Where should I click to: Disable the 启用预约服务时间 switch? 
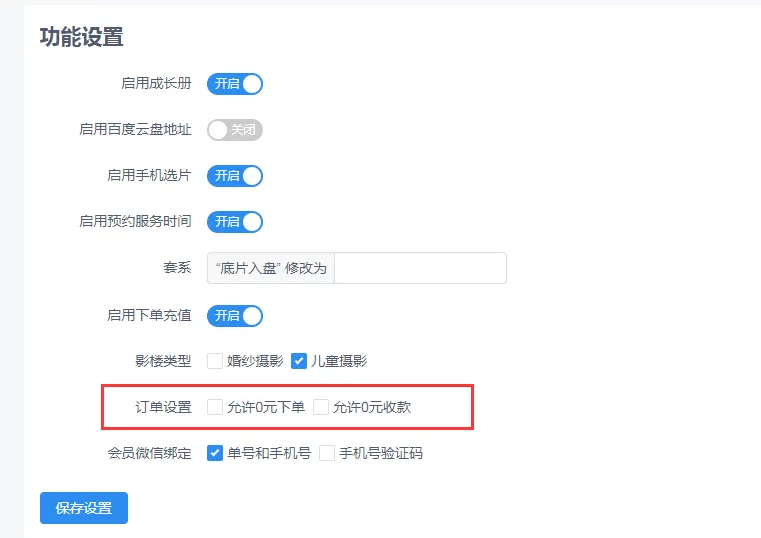[x=235, y=222]
